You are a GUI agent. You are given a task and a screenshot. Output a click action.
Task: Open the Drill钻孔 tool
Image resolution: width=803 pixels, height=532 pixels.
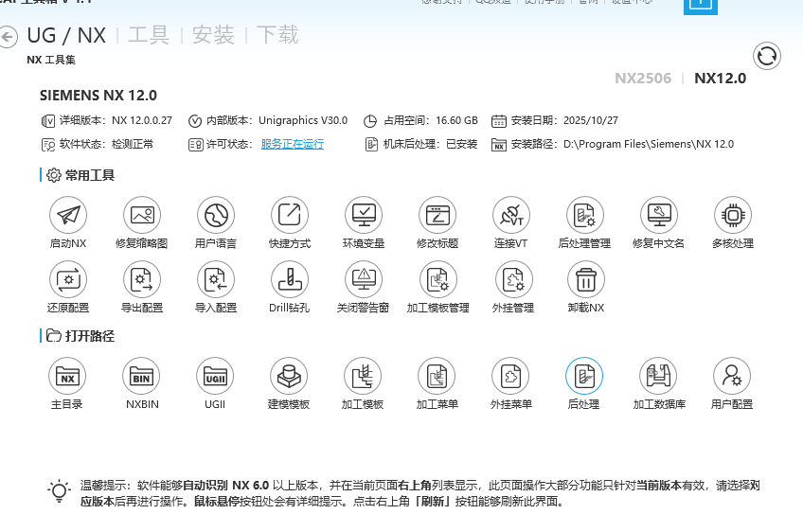(x=290, y=279)
